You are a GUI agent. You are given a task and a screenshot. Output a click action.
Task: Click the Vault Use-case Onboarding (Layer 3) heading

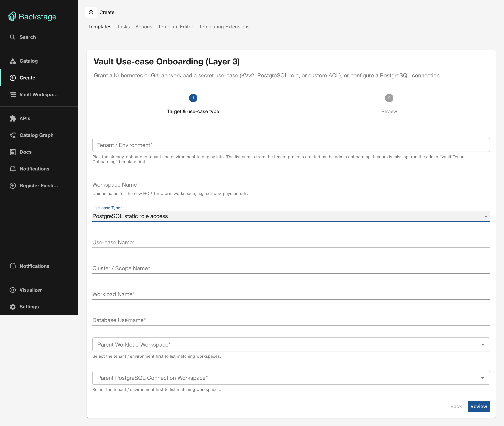[x=167, y=62]
